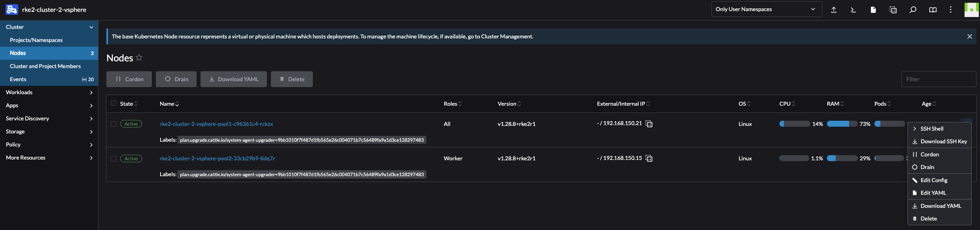Sort table by CPU column

pos(787,104)
